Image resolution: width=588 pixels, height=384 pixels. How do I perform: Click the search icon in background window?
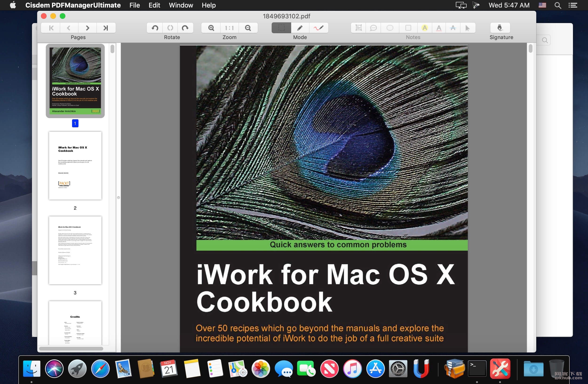pyautogui.click(x=545, y=40)
